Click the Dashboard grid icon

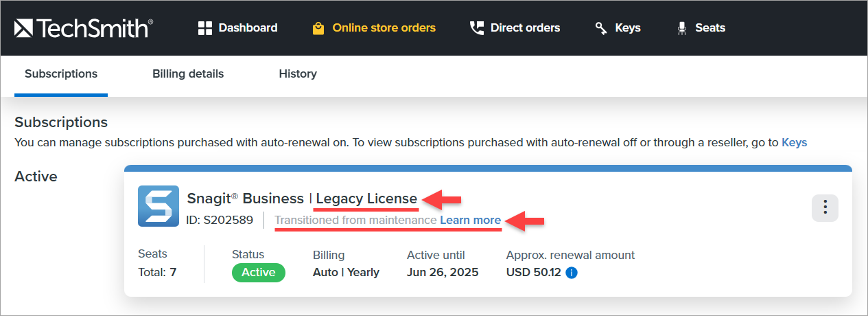click(x=204, y=28)
